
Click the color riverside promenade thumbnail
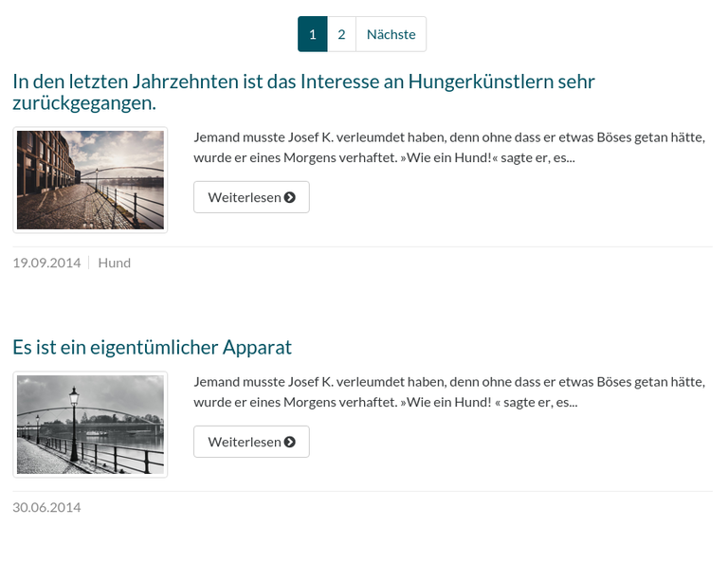point(90,180)
